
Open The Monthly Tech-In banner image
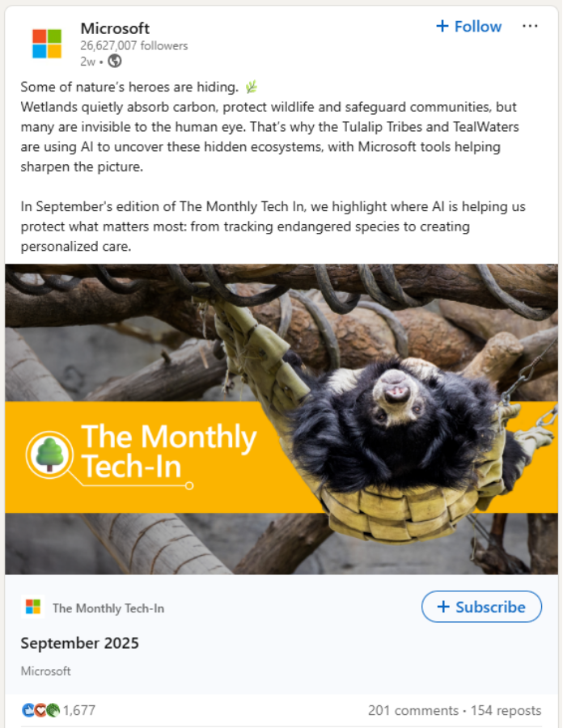click(x=281, y=419)
